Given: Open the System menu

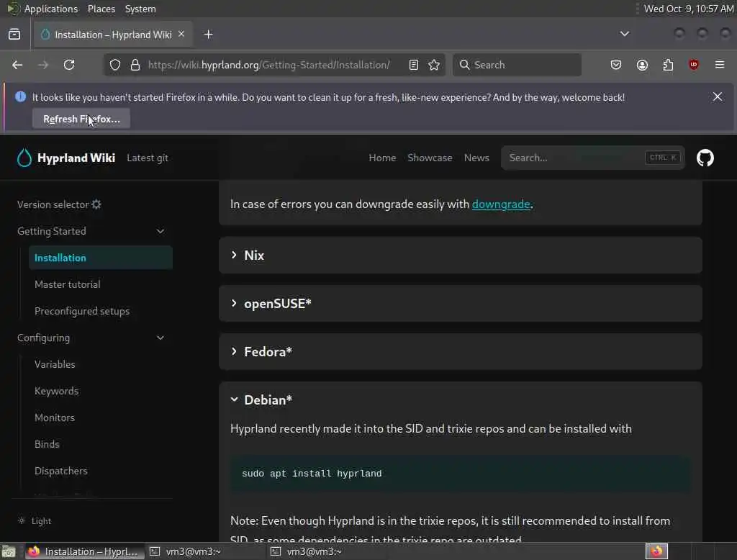Looking at the screenshot, I should [x=140, y=9].
